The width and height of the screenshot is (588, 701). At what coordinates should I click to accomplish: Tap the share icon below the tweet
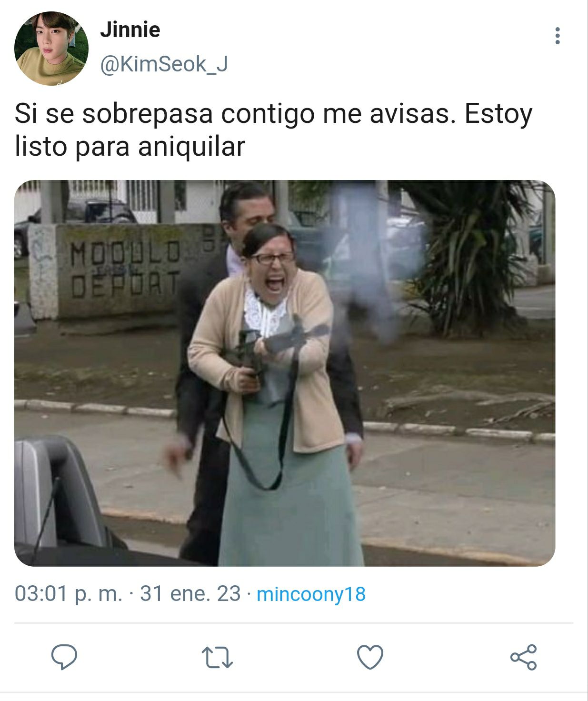pos(523,657)
